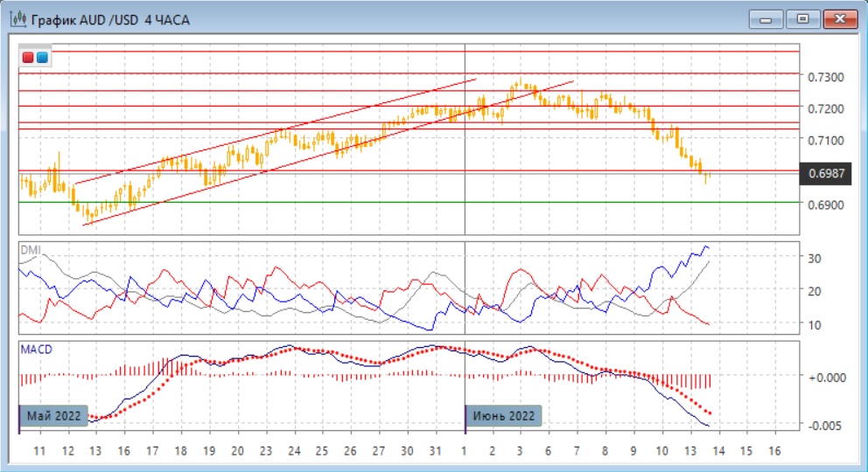Click the 0.7300 price axis label
868x472 pixels.
(825, 77)
